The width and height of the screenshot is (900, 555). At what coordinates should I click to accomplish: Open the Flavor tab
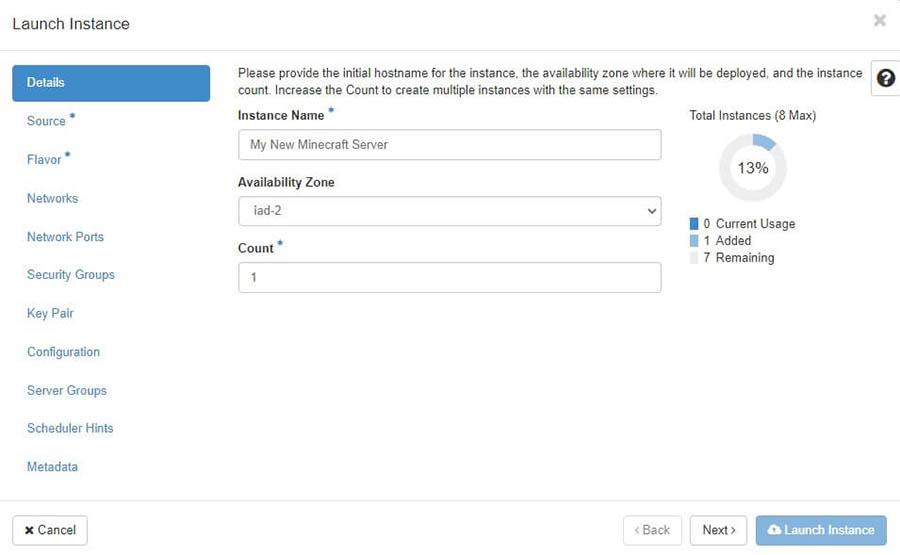pos(45,160)
